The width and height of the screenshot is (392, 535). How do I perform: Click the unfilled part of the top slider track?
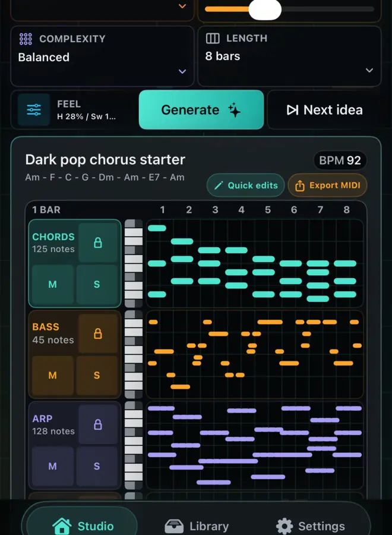[327, 9]
